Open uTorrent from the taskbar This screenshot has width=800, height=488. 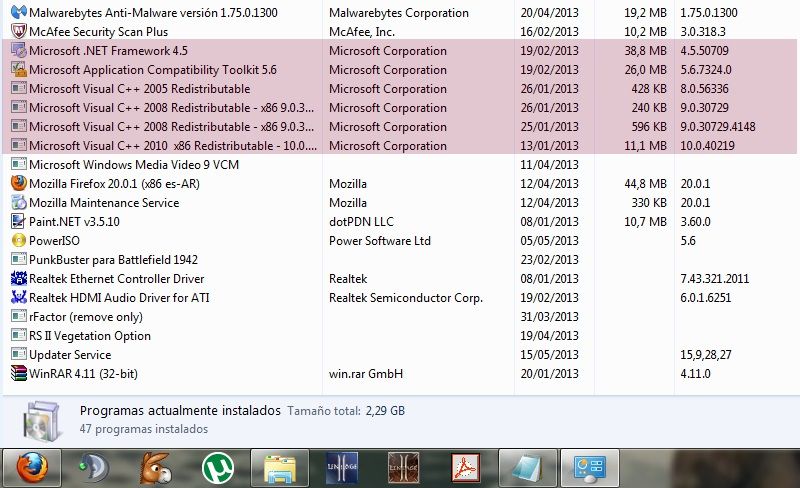[x=218, y=468]
